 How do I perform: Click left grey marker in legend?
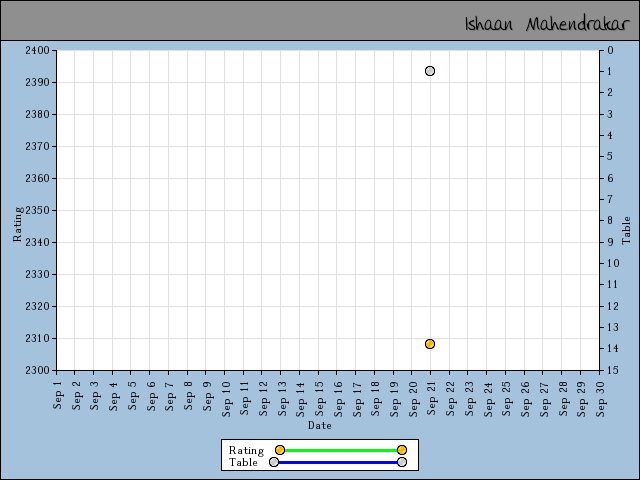(274, 462)
